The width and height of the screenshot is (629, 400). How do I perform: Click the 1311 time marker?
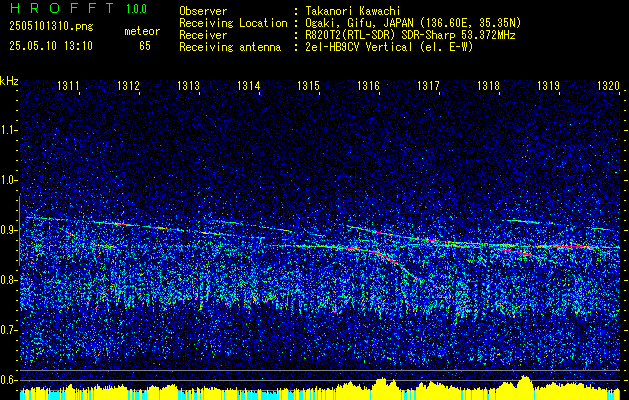[x=68, y=85]
